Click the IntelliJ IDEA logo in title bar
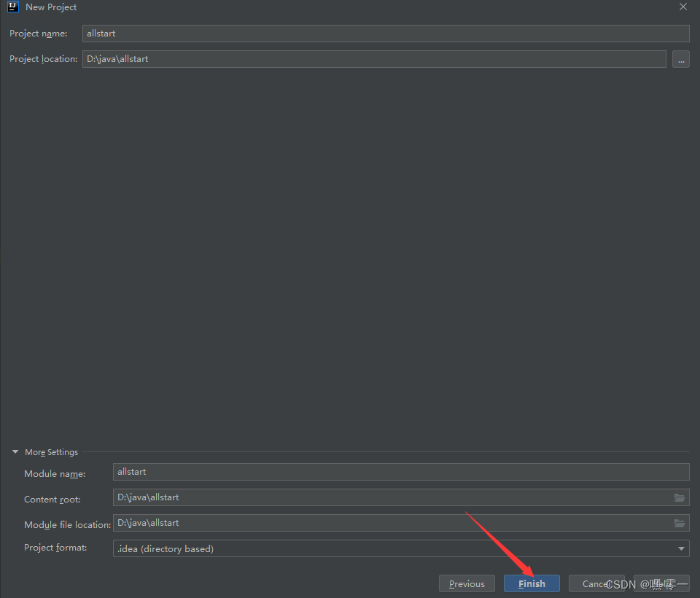Image resolution: width=700 pixels, height=598 pixels. (13, 7)
